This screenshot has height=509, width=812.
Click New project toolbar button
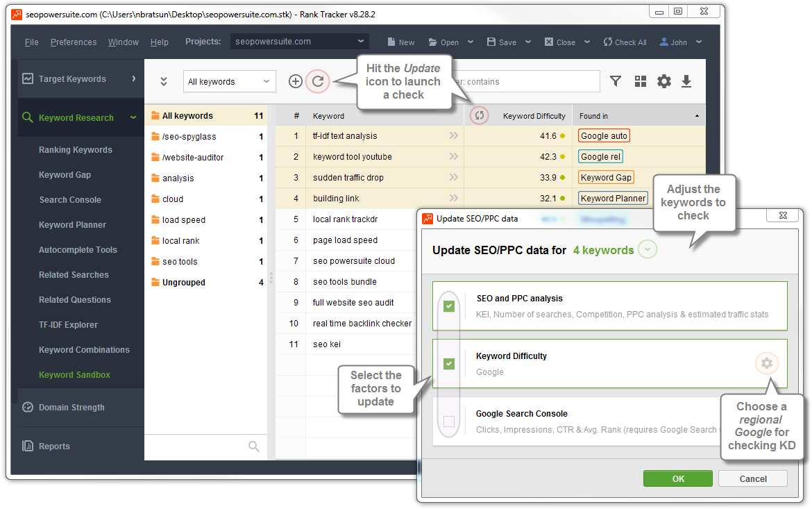[401, 42]
